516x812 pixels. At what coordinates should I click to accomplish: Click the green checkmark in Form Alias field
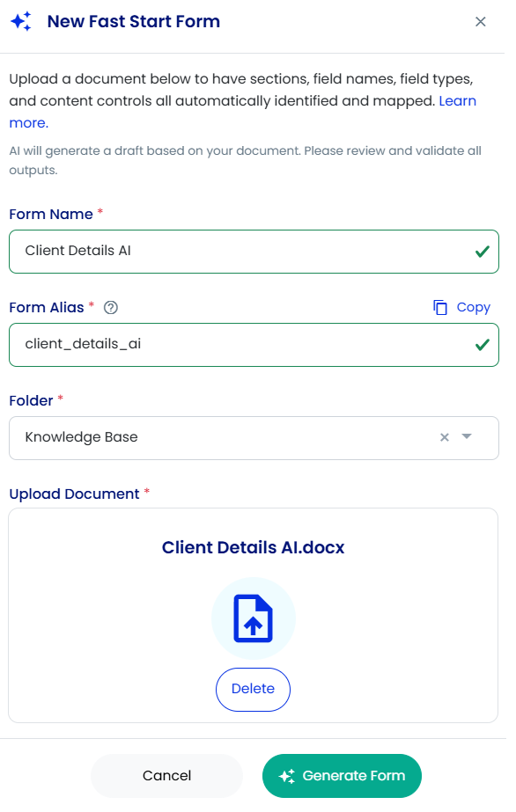(x=483, y=345)
